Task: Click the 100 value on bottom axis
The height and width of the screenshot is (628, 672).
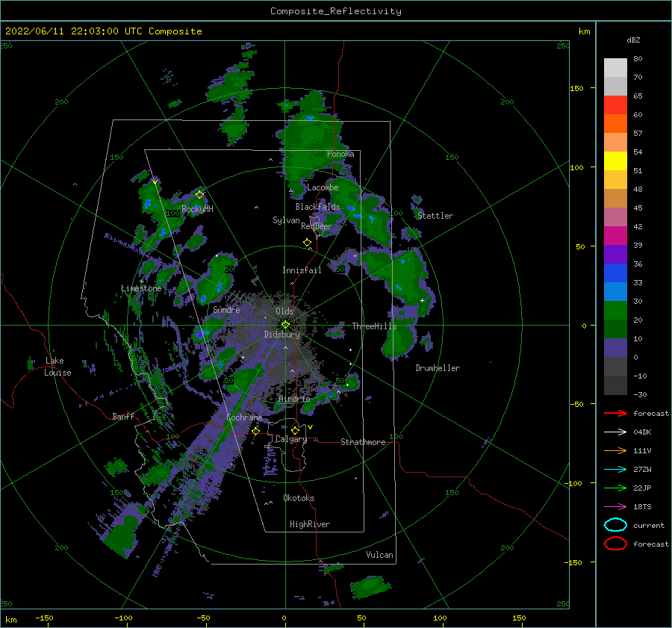Action: 440,618
